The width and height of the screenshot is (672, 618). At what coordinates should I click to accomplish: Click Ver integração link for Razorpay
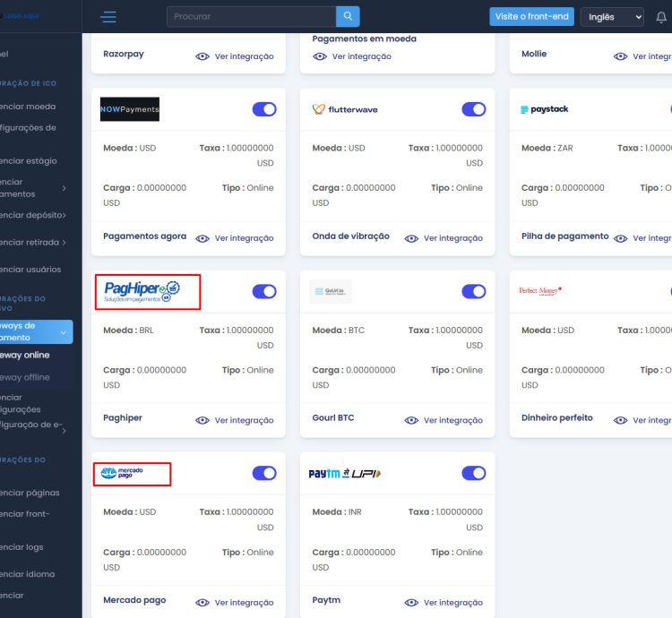click(244, 56)
